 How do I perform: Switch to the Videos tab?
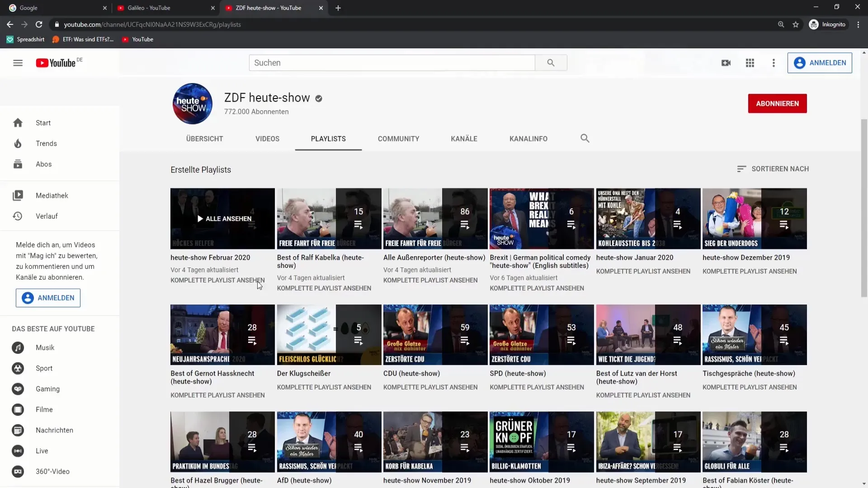click(x=267, y=139)
